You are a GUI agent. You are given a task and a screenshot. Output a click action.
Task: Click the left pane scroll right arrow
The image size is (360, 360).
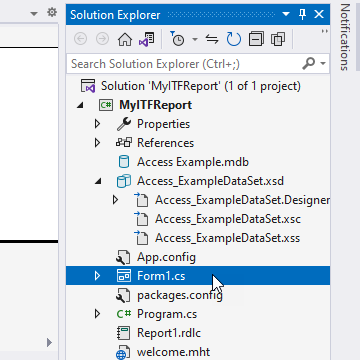tap(49, 342)
